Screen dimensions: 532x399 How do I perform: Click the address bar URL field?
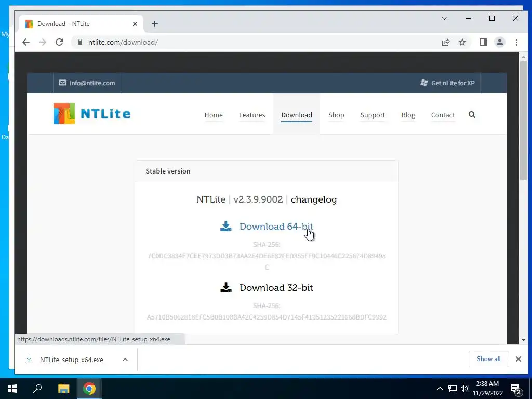pos(255,42)
